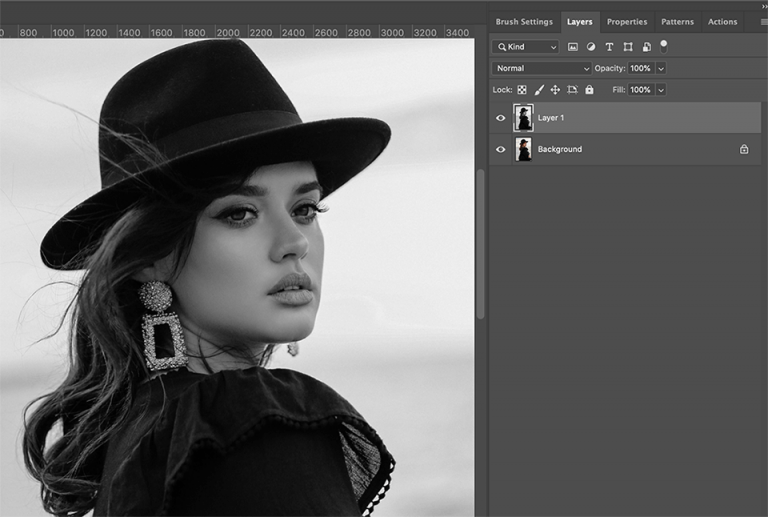Select Layer 1 thumbnail

[523, 118]
